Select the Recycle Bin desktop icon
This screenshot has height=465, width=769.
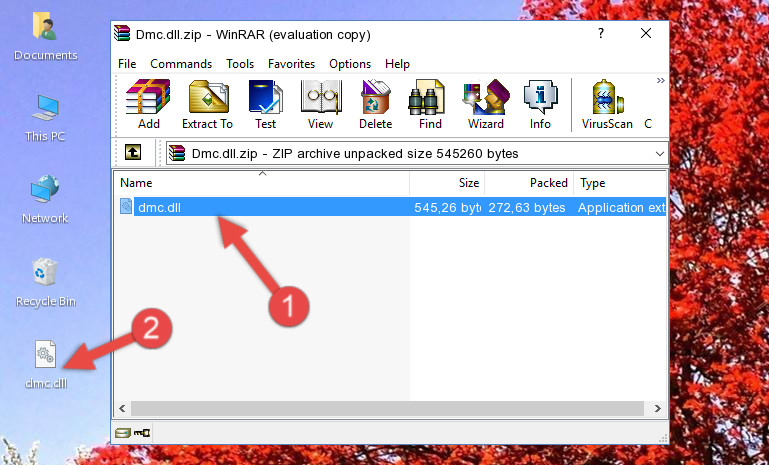point(45,283)
